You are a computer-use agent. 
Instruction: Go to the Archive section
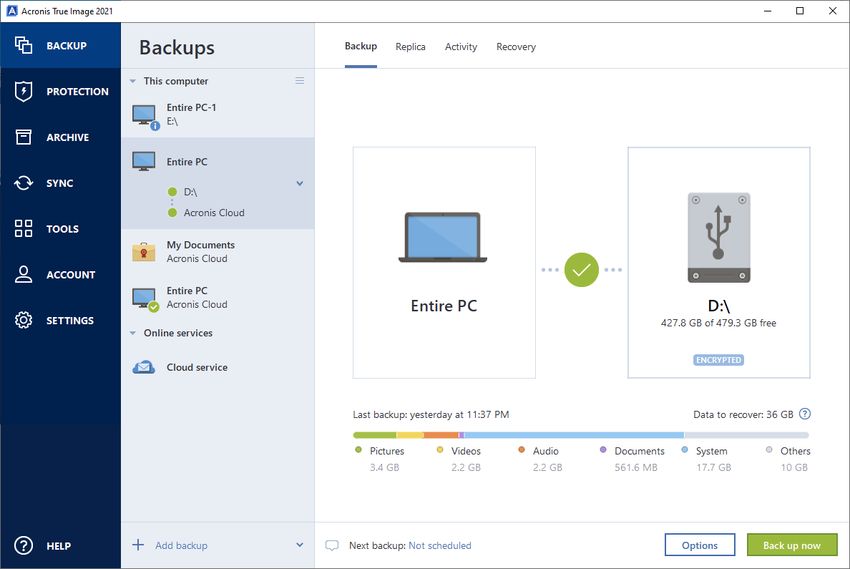coord(24,138)
